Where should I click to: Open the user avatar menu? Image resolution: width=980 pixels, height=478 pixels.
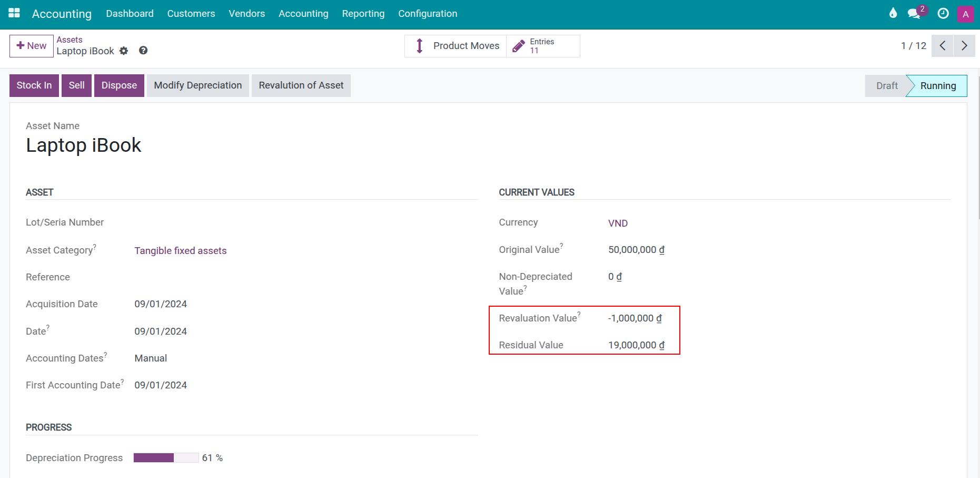click(x=965, y=14)
